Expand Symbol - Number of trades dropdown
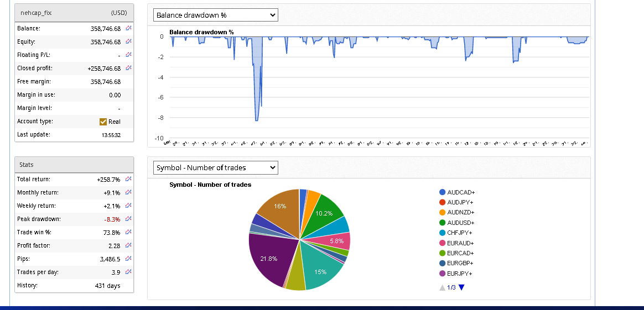 click(x=215, y=167)
